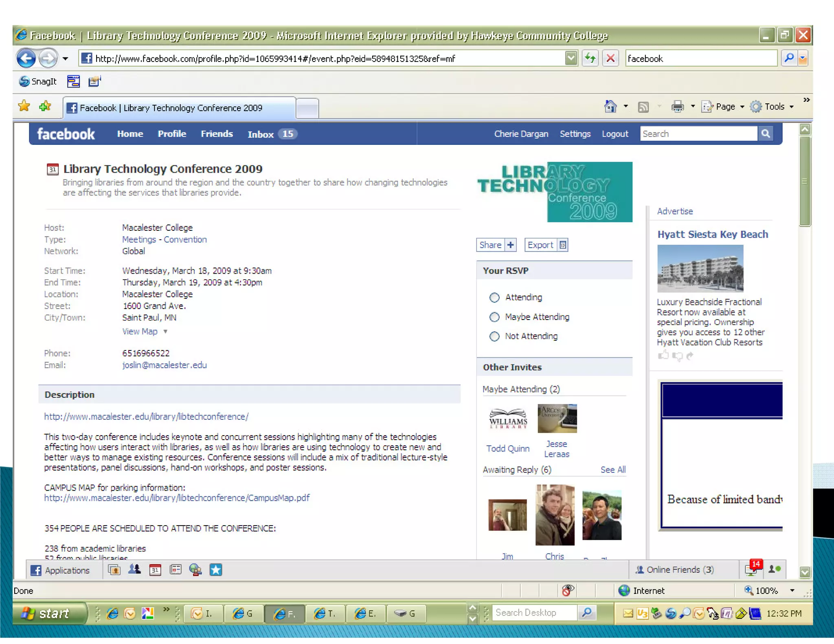
Task: Select the Not Attending radio button
Action: (494, 336)
